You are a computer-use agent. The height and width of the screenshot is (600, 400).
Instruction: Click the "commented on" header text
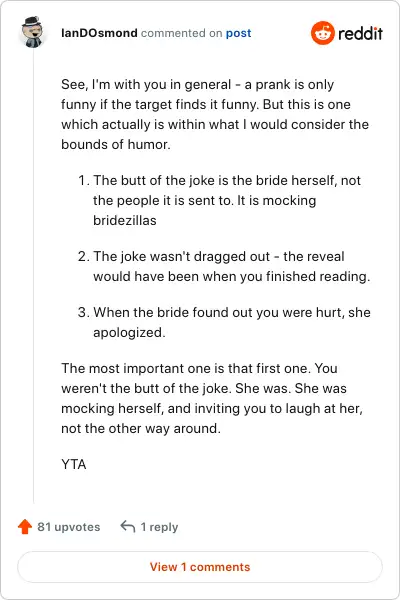coord(181,33)
